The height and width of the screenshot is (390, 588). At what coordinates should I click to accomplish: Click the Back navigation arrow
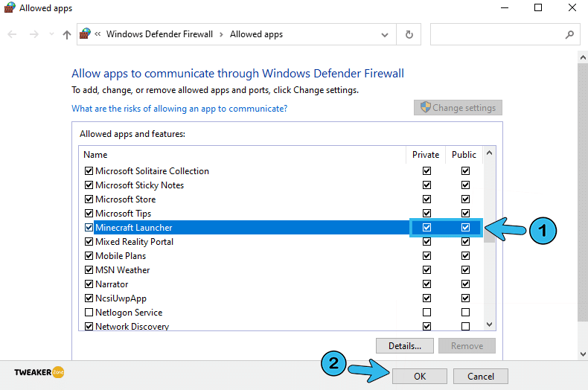tap(12, 34)
